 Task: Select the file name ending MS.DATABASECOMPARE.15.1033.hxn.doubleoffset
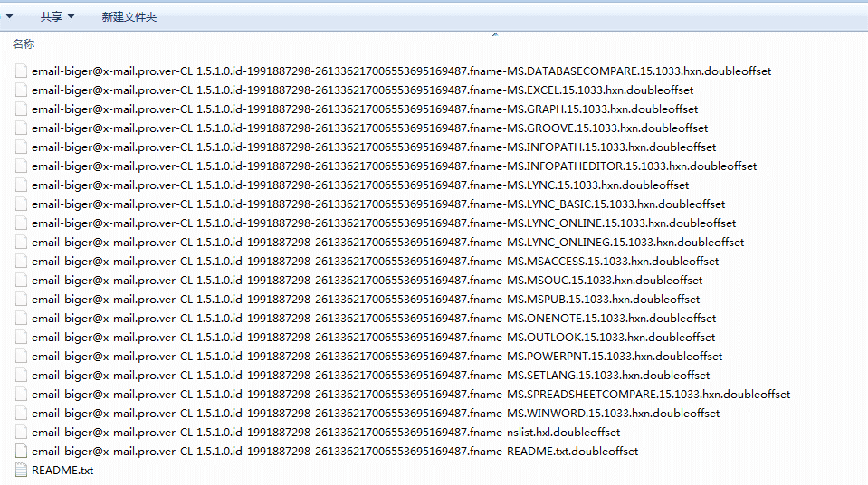coord(401,71)
